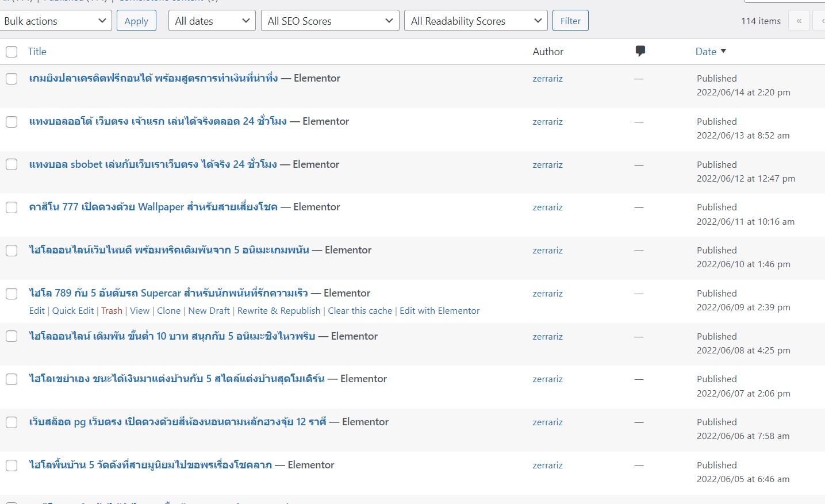Open the post title published 2022/06/08
Image resolution: width=825 pixels, height=504 pixels.
[172, 336]
